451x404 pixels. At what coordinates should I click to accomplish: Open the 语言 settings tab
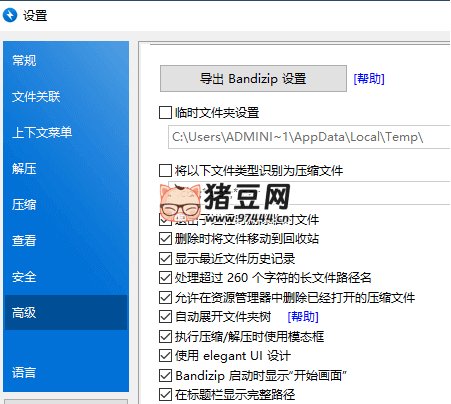pyautogui.click(x=66, y=372)
